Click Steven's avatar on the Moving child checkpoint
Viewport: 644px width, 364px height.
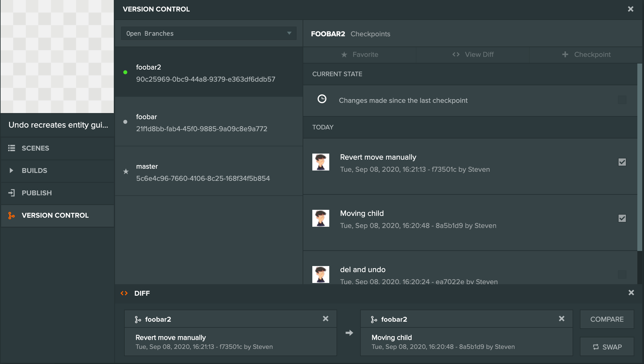point(321,218)
